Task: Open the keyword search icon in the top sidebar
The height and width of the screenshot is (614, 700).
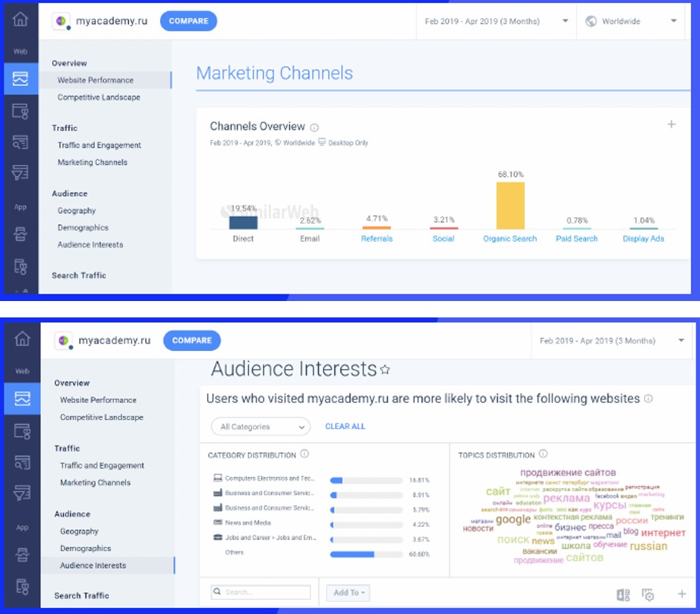Action: click(x=21, y=142)
